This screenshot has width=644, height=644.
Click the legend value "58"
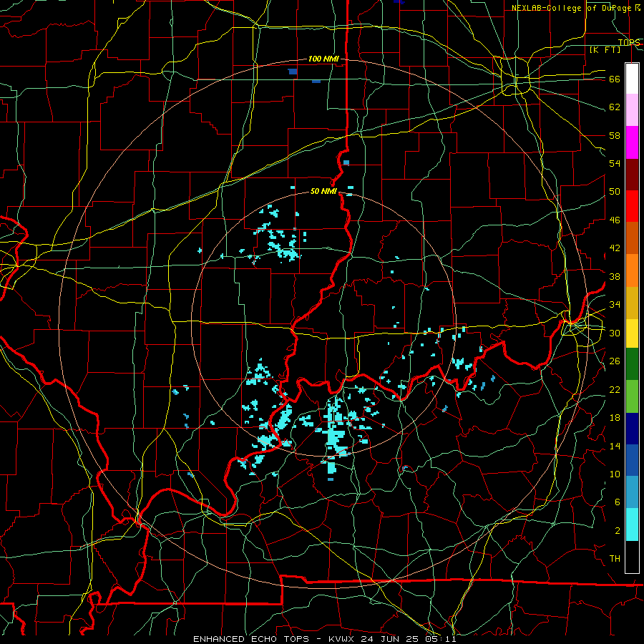tap(615, 135)
